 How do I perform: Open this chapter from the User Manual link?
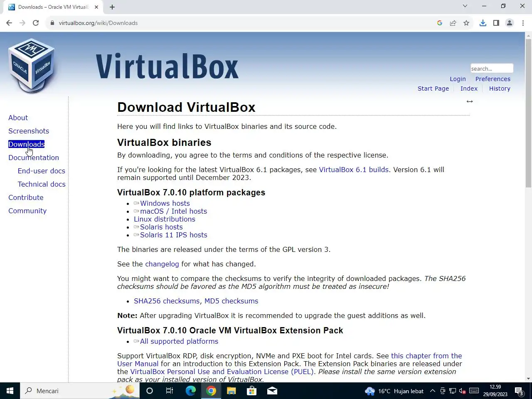pyautogui.click(x=426, y=356)
